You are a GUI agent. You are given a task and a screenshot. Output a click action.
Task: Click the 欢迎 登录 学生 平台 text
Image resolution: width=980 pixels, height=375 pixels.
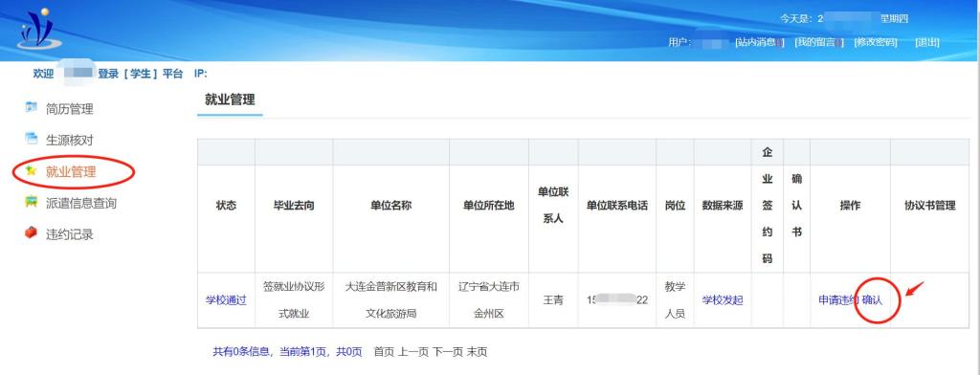108,74
